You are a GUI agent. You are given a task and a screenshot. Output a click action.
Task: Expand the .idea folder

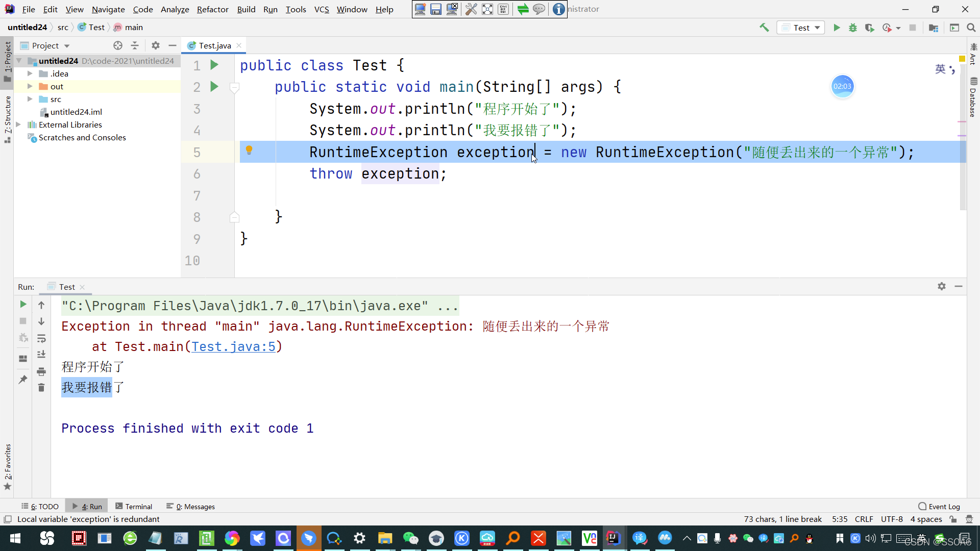(30, 73)
